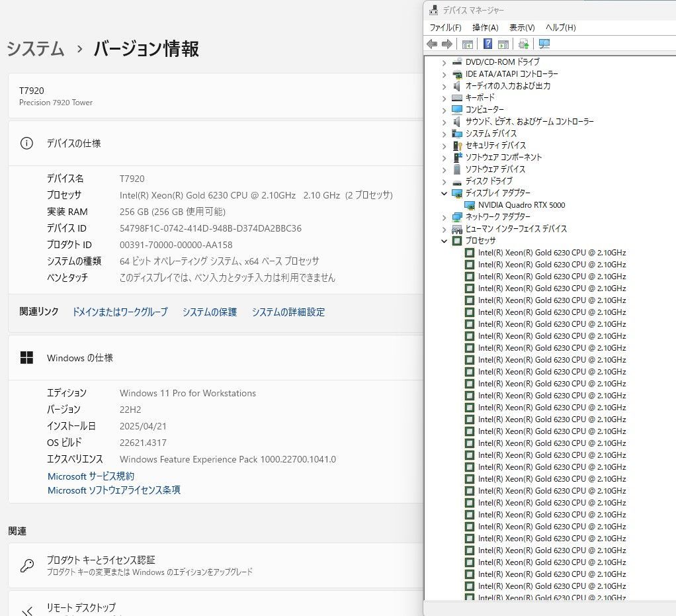Click the IDE ATA/ATAPI コントローラー icon
Image resolution: width=676 pixels, height=616 pixels.
tap(457, 74)
